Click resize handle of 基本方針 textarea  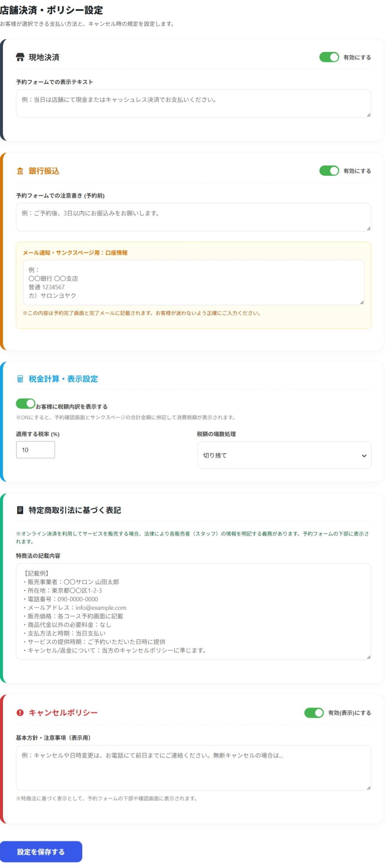[368, 788]
